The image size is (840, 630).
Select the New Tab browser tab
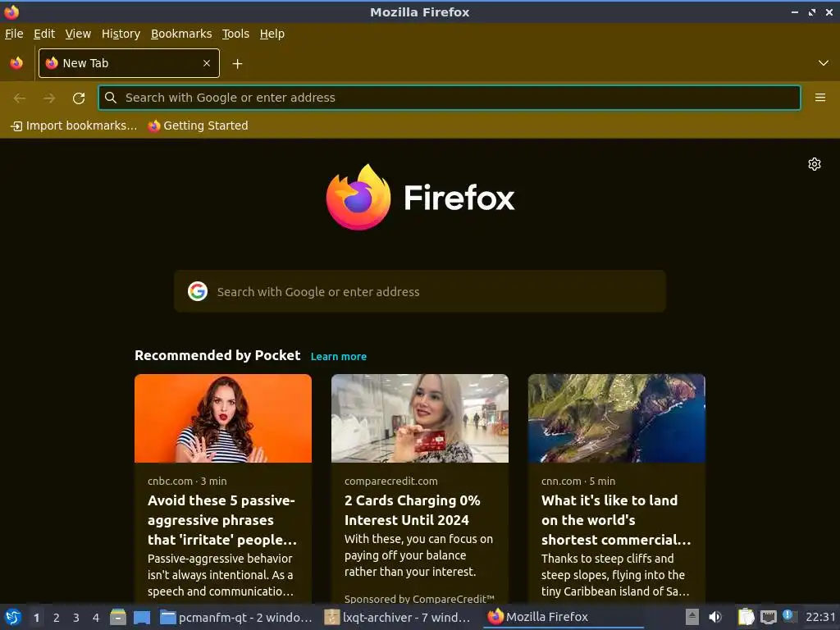(x=129, y=63)
